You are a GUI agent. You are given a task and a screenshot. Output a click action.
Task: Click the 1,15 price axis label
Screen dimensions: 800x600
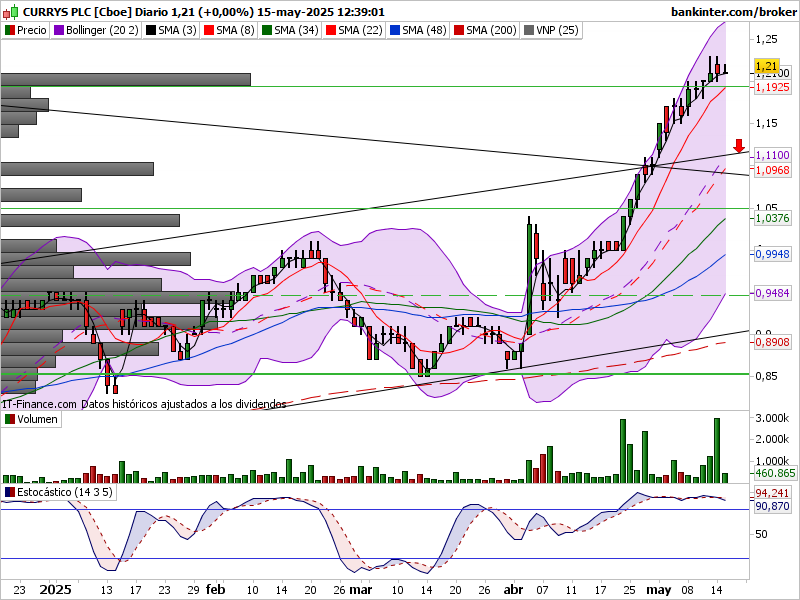click(x=767, y=123)
